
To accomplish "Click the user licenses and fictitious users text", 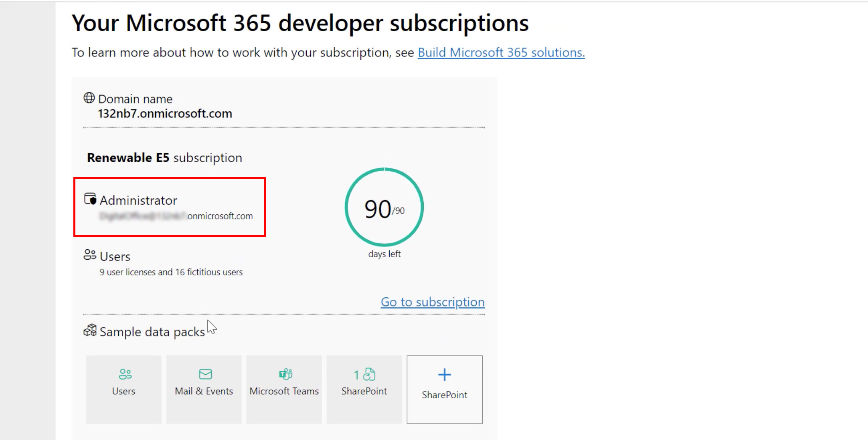I will pos(171,272).
